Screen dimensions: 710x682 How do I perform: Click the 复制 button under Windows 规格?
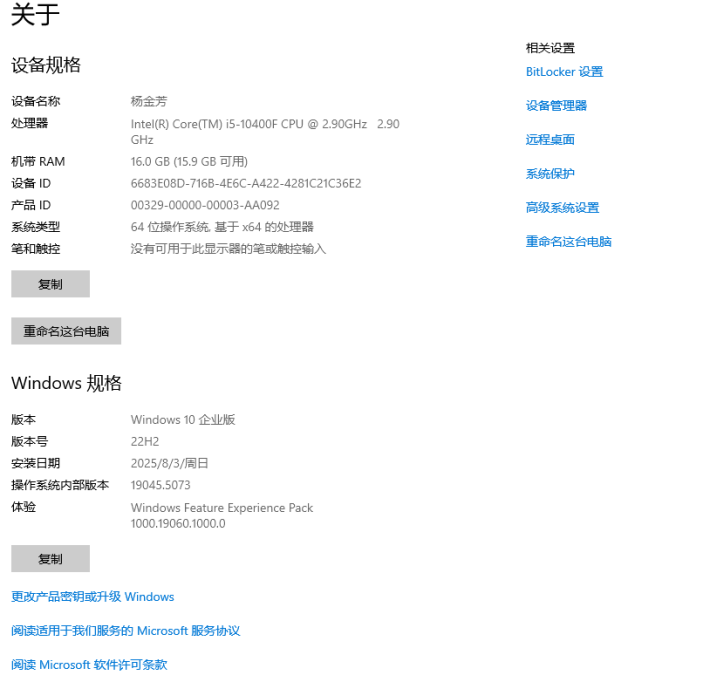click(x=50, y=559)
